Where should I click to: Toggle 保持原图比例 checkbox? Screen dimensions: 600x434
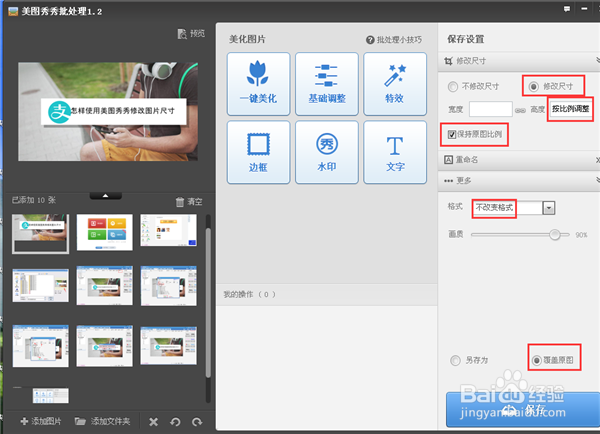(452, 134)
